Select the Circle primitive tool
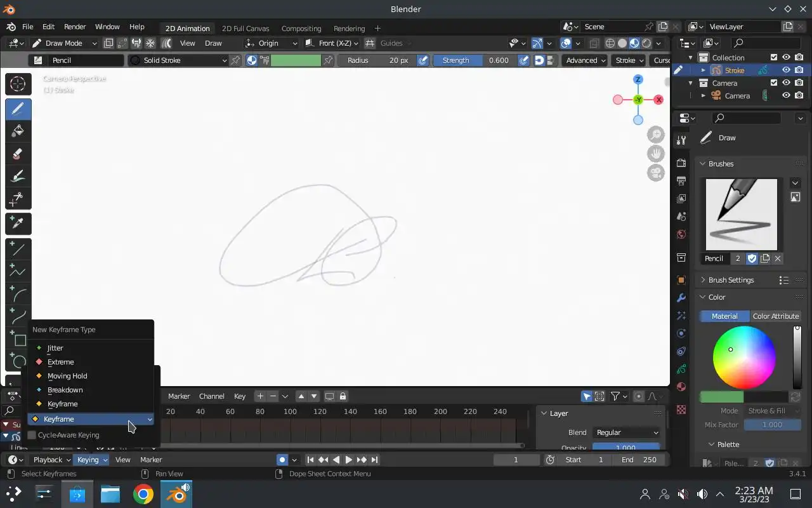 18,362
